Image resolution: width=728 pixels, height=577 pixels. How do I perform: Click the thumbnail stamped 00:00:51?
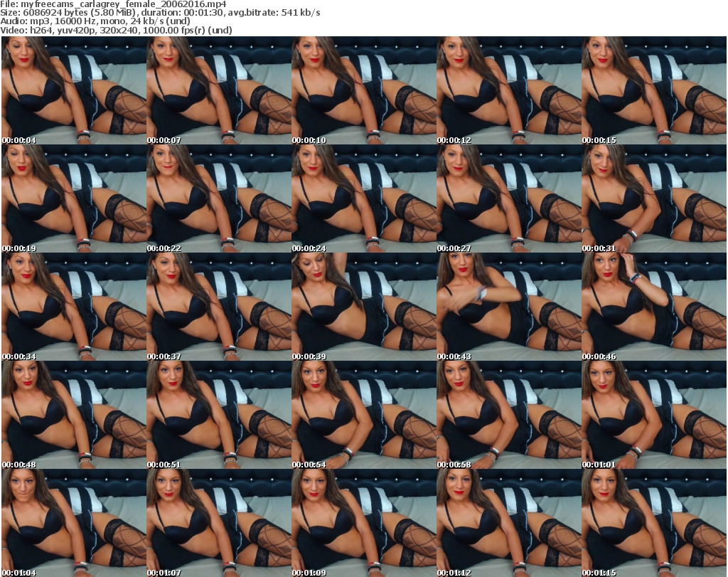point(219,415)
